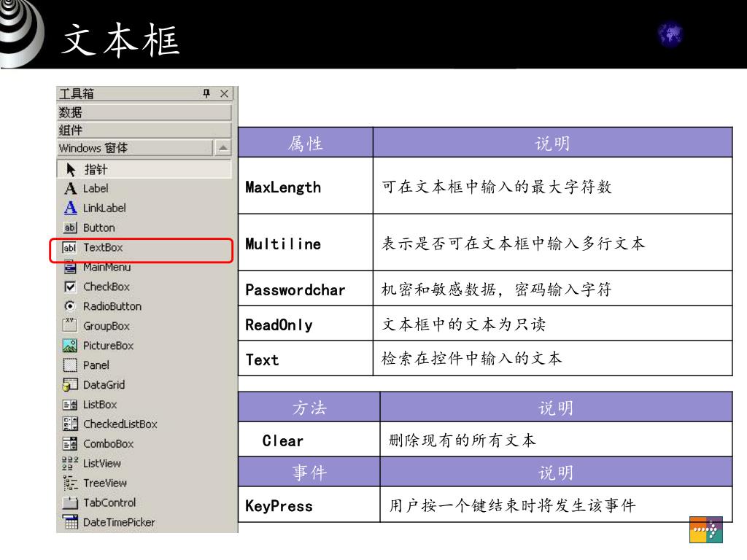The width and height of the screenshot is (747, 560).
Task: Click the MainMenu control icon
Action: pos(69,267)
